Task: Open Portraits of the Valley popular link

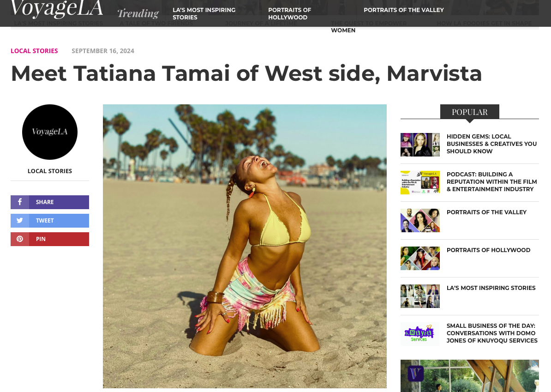Action: coord(486,212)
